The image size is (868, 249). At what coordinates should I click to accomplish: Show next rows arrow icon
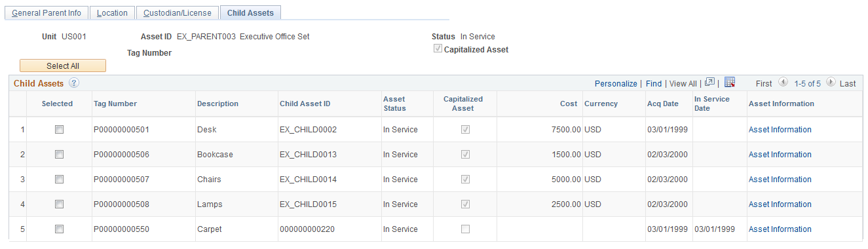pyautogui.click(x=831, y=83)
